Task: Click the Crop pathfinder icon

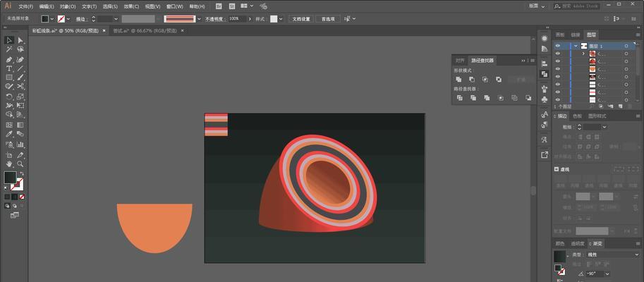Action: 501,98
